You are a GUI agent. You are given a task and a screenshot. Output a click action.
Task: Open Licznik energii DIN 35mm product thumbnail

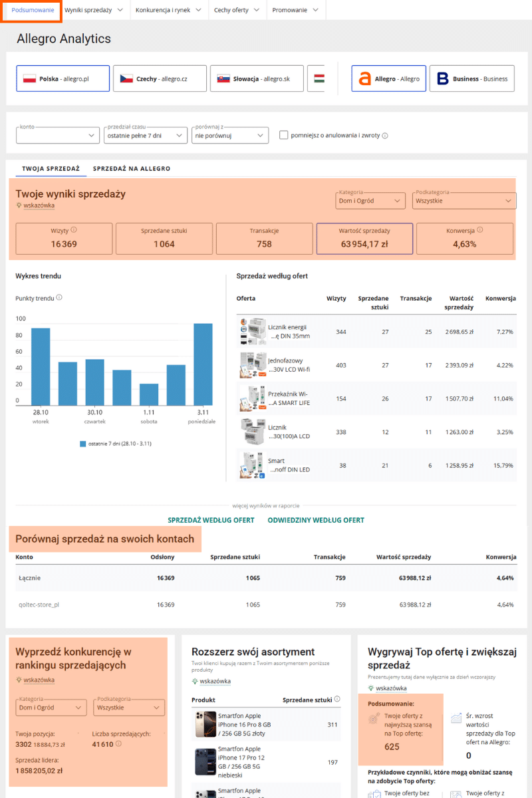pos(252,331)
